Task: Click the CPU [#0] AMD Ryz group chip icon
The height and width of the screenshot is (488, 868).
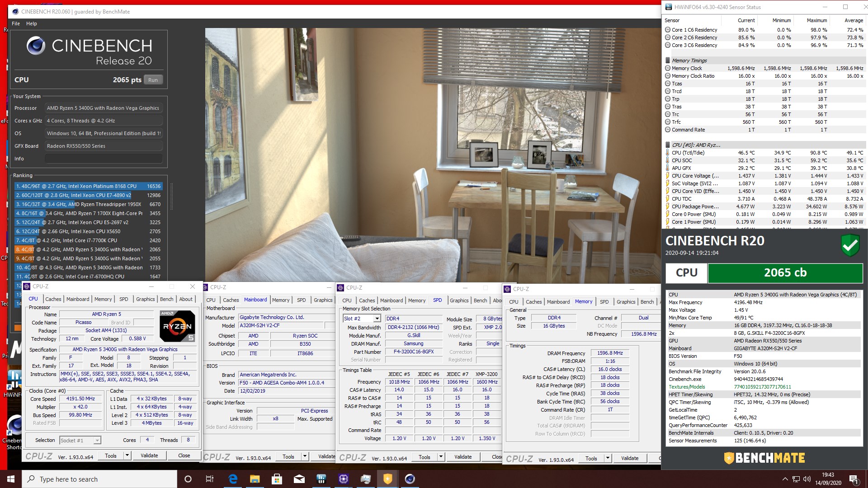Action: point(667,145)
